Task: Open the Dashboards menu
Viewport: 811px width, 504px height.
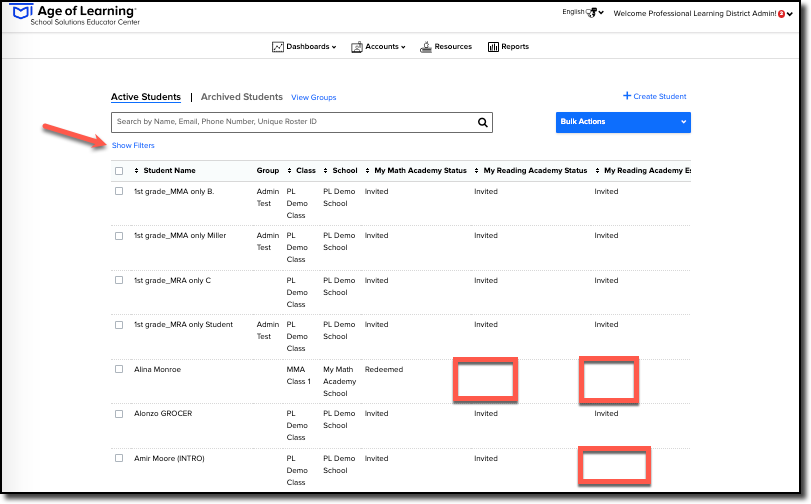Action: [x=304, y=47]
